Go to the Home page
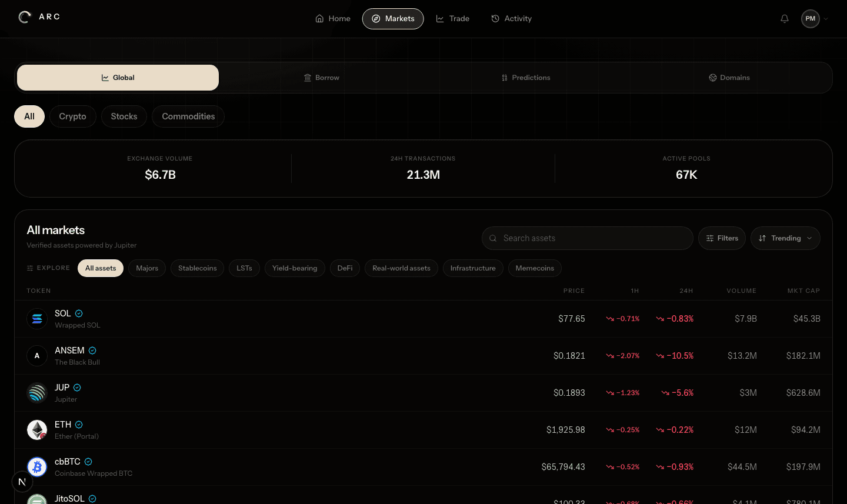This screenshot has width=847, height=504. tap(333, 19)
